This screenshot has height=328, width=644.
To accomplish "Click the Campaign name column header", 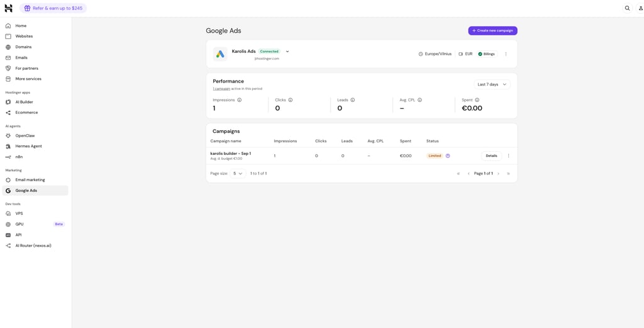I will click(x=226, y=141).
